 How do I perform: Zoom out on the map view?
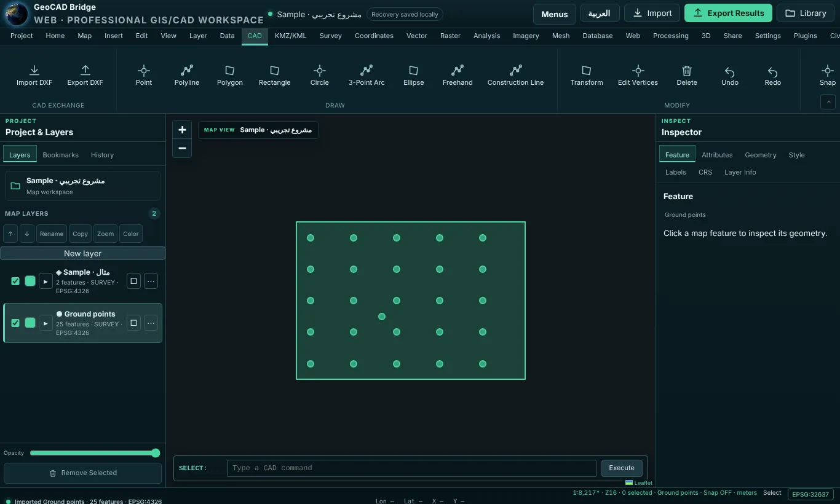click(x=182, y=148)
